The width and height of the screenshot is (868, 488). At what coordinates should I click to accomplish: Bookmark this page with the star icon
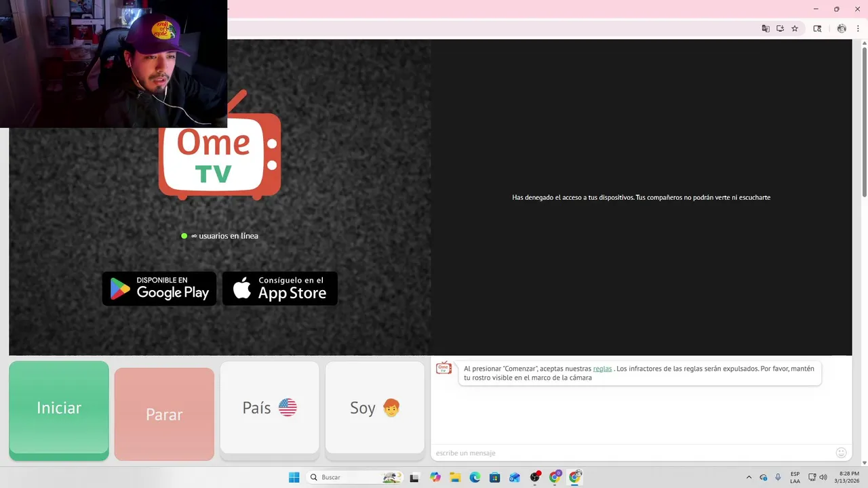point(795,28)
